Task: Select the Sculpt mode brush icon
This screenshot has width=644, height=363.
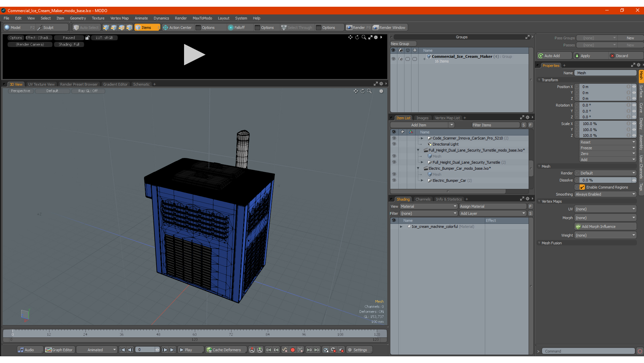Action: click(40, 28)
